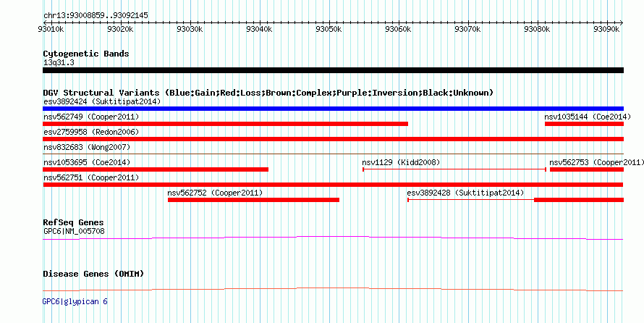The height and width of the screenshot is (323, 644).
Task: Click the 93070k ruler tick label
Action: click(468, 30)
